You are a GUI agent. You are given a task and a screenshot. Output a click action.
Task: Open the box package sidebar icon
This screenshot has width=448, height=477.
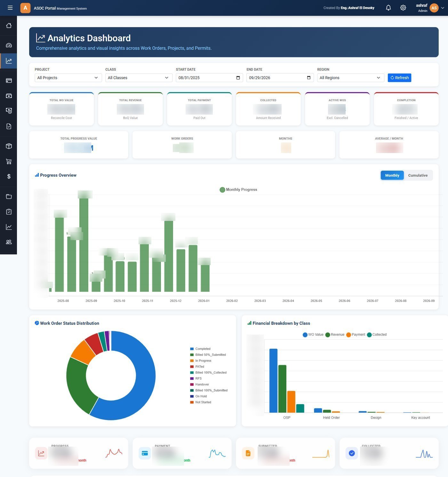(x=9, y=146)
